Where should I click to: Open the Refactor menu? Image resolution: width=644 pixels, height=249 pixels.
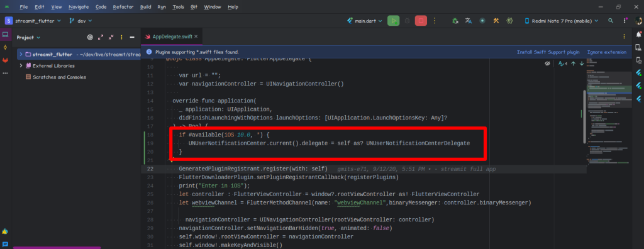tap(123, 7)
